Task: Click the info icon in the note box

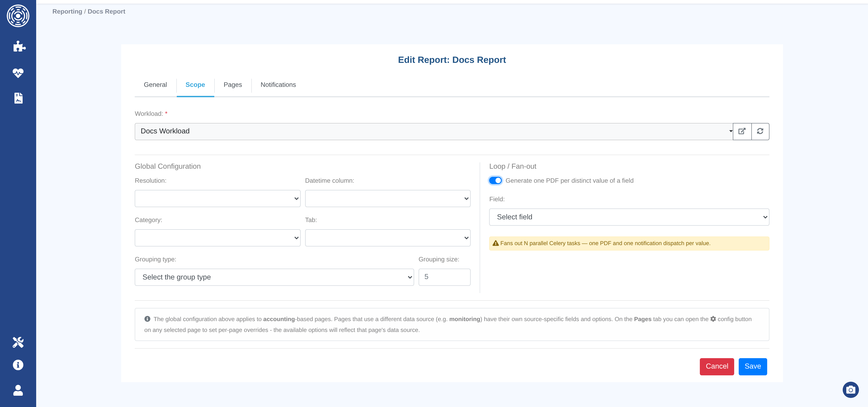Action: [147, 319]
